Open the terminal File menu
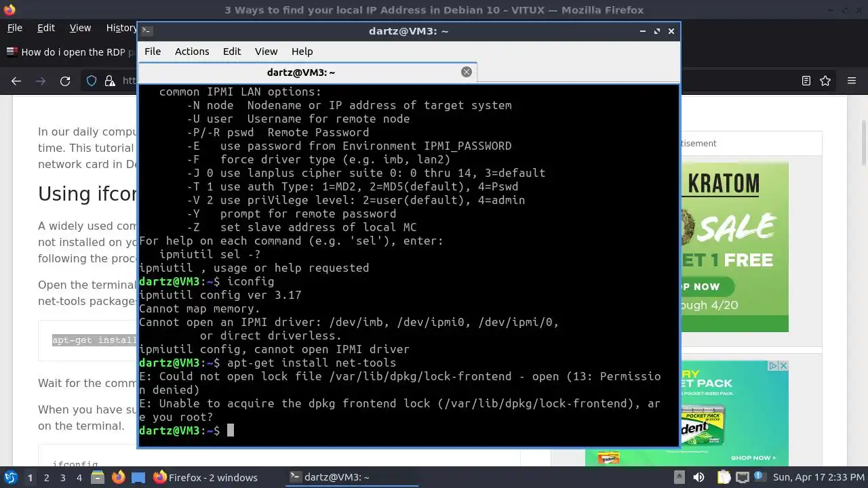Viewport: 868px width, 488px height. click(153, 52)
